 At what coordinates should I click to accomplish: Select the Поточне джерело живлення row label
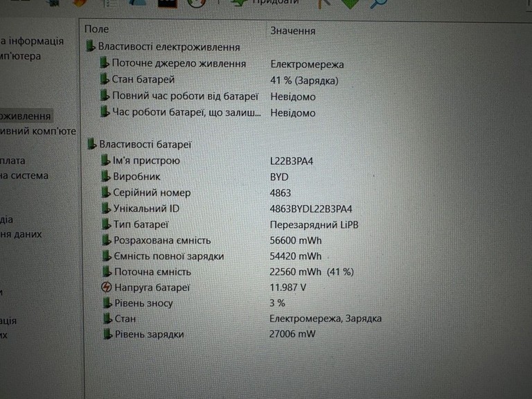click(179, 64)
